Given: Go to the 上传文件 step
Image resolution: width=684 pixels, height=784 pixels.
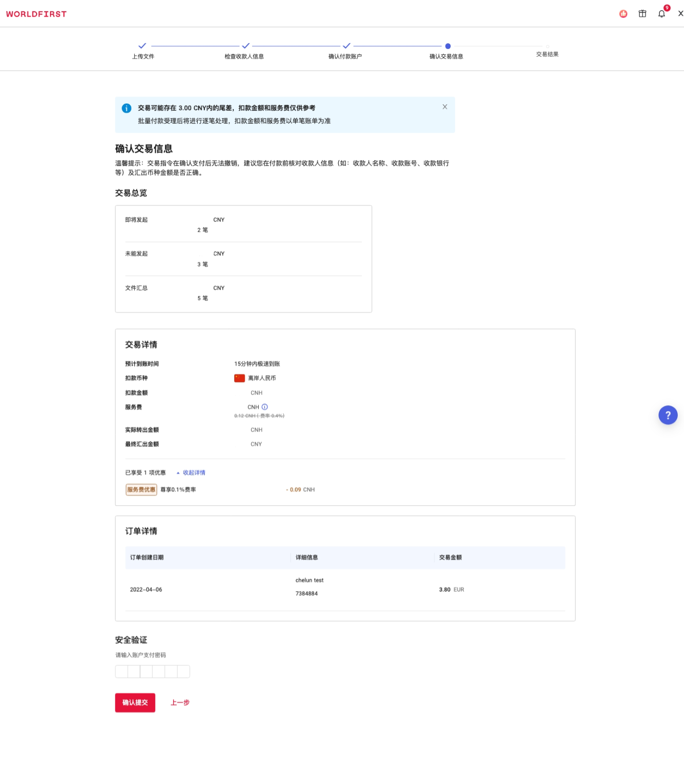Looking at the screenshot, I should pos(143,51).
